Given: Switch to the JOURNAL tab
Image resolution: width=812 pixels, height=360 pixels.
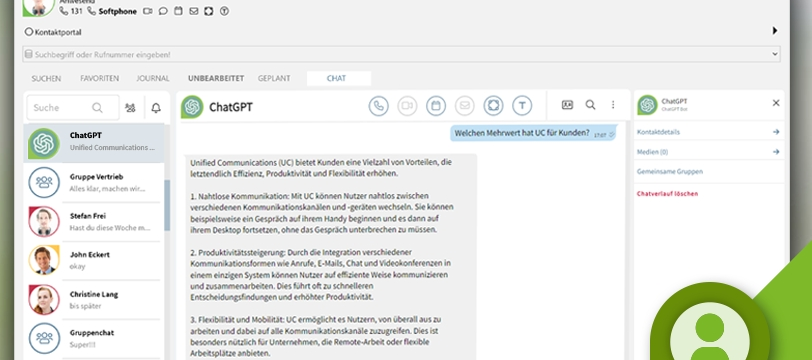Looking at the screenshot, I should coord(153,79).
